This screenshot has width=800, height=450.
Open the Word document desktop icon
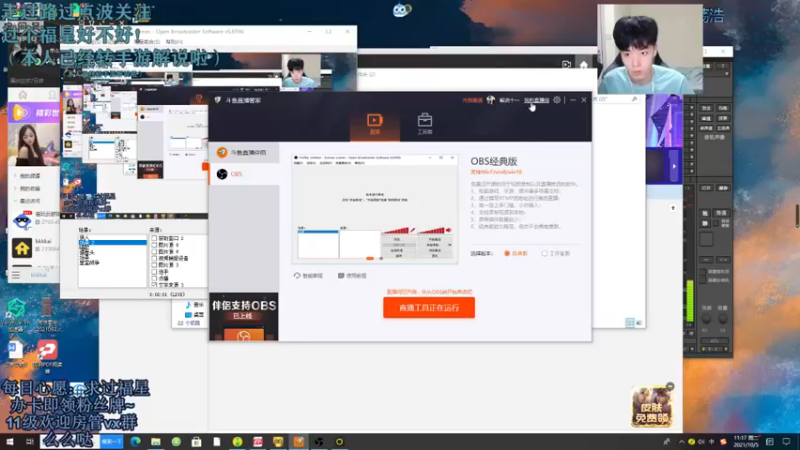click(15, 350)
